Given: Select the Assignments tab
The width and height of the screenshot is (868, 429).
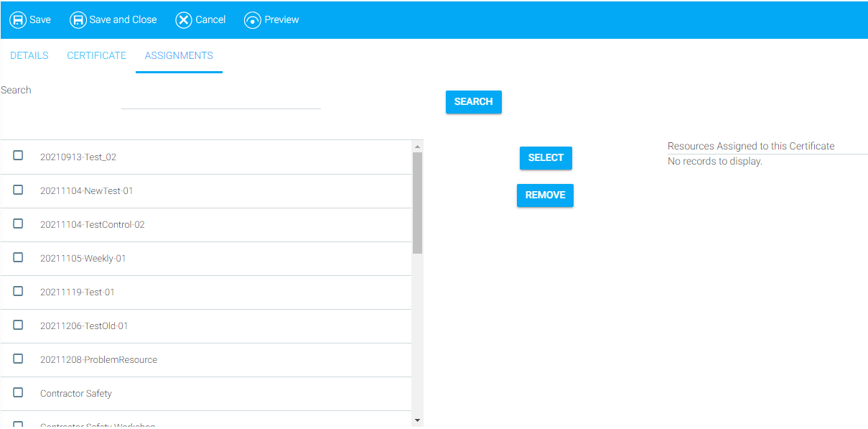Looking at the screenshot, I should click(179, 55).
